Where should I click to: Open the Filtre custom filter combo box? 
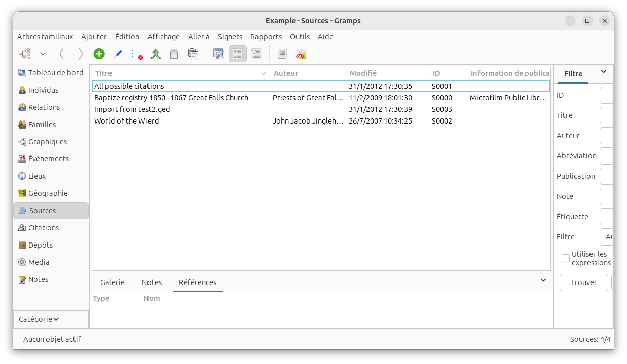pos(607,237)
